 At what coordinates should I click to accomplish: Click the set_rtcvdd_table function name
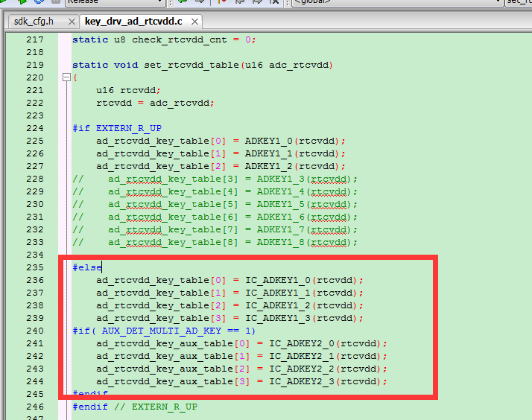coord(191,65)
